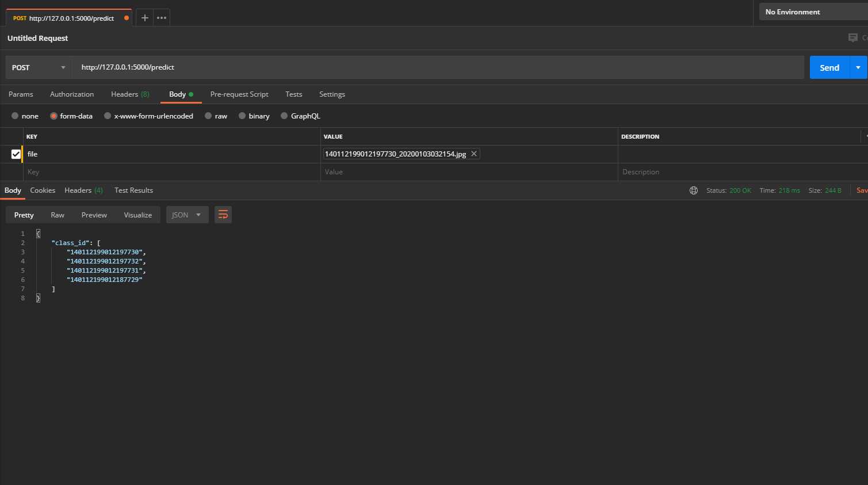868x485 pixels.
Task: Open the Pre-request Script tab
Action: (239, 94)
